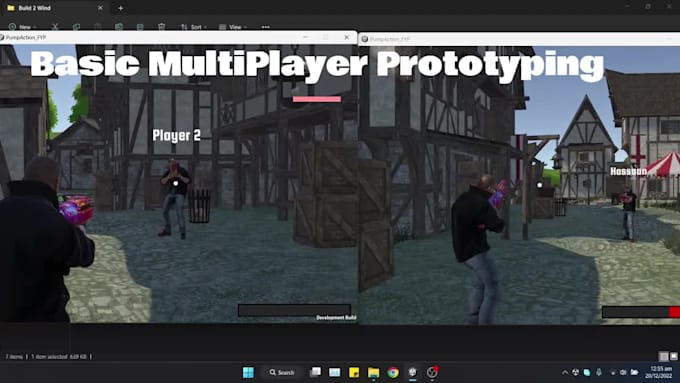Click the Share icon in Explorer toolbar
Screen dimensions: 680x383
(x=140, y=27)
